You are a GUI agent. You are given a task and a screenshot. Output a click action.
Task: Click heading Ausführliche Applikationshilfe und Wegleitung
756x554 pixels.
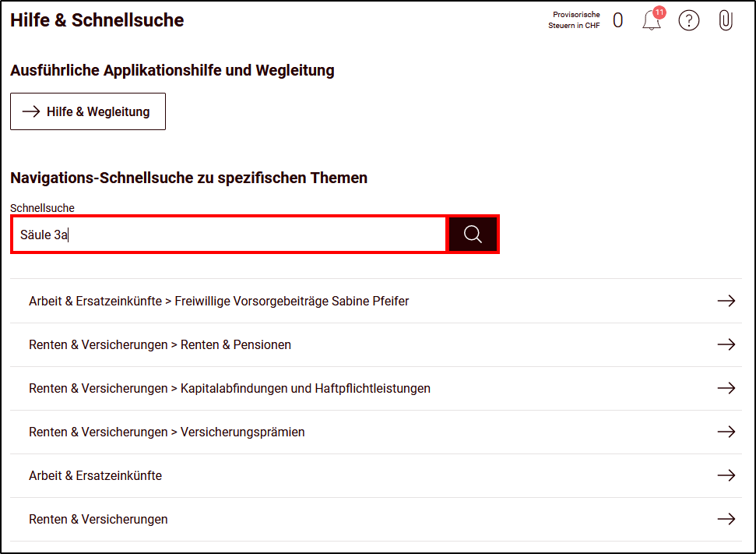[x=172, y=70]
